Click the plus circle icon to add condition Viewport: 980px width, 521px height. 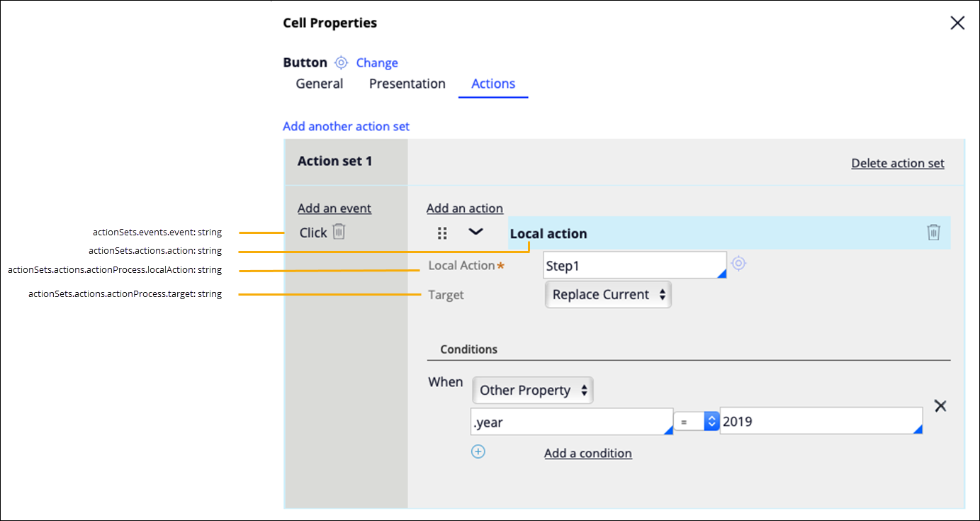[x=478, y=452]
